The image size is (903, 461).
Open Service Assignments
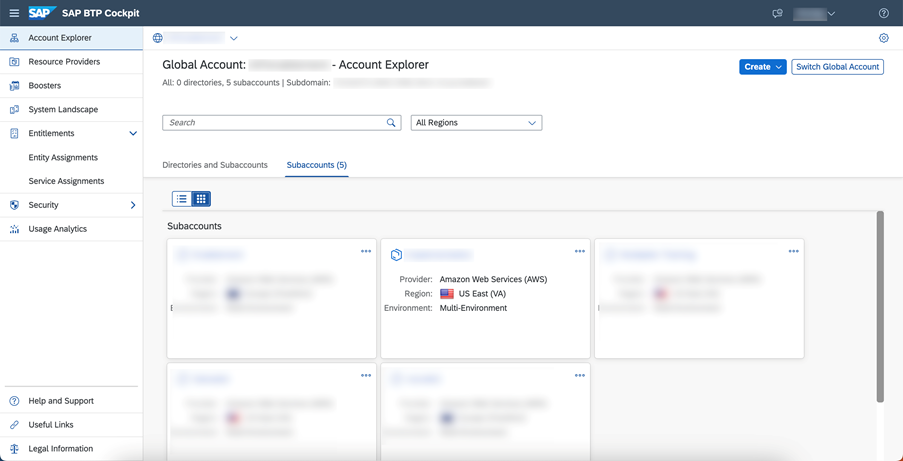[x=66, y=181]
